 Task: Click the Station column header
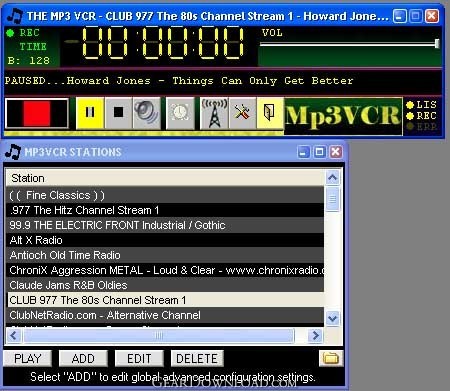pos(165,178)
